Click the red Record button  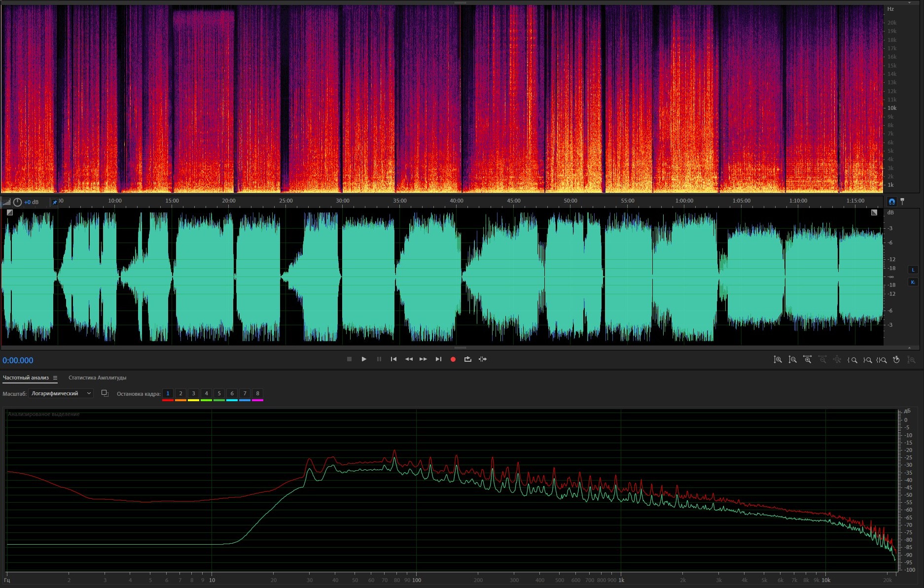pyautogui.click(x=453, y=359)
